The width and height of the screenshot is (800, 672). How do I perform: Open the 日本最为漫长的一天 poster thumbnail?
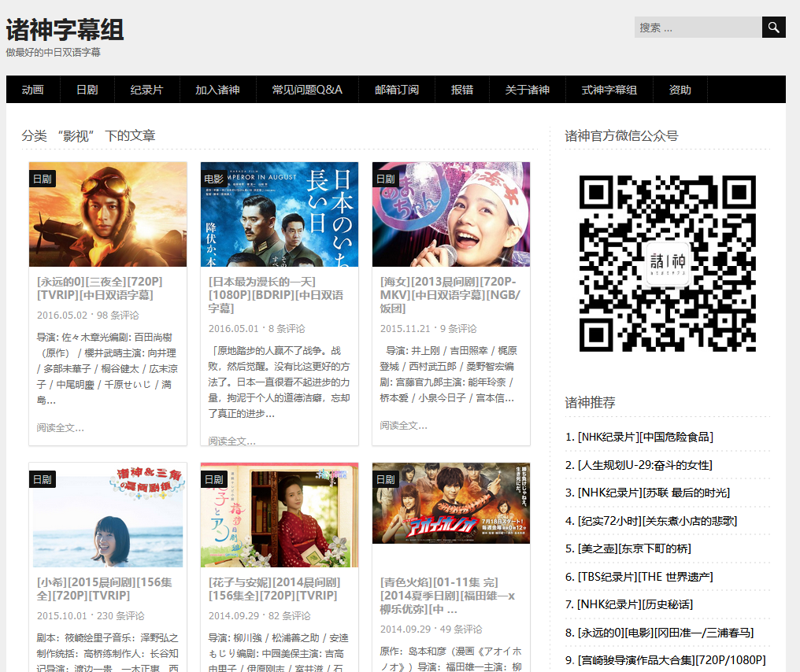click(280, 214)
